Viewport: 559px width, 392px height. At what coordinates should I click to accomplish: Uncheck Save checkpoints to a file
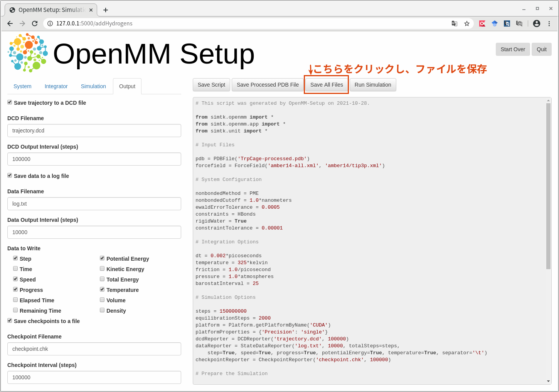(x=9, y=320)
